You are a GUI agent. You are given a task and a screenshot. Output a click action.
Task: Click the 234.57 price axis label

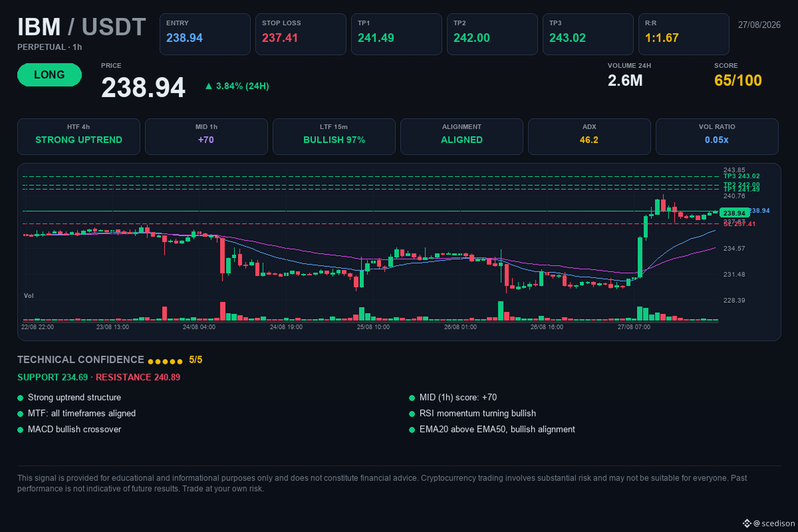pyautogui.click(x=734, y=248)
